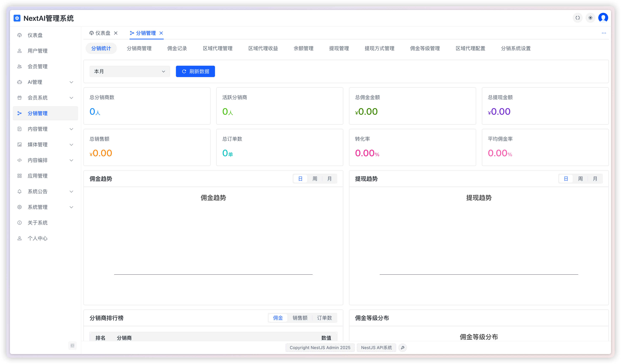Click the 媒体管理 image icon
Screen dimensions: 621x364
(20, 145)
